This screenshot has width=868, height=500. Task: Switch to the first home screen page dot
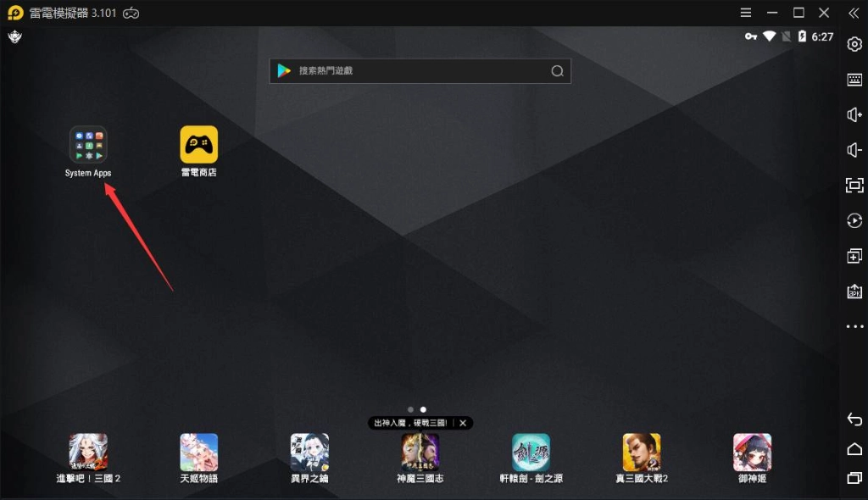pos(410,409)
